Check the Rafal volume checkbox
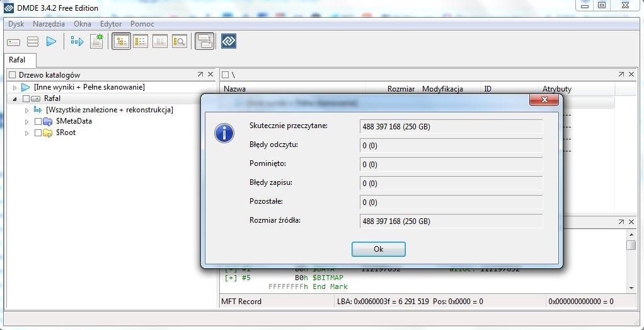Screen dimensions: 644x330 click(26, 99)
